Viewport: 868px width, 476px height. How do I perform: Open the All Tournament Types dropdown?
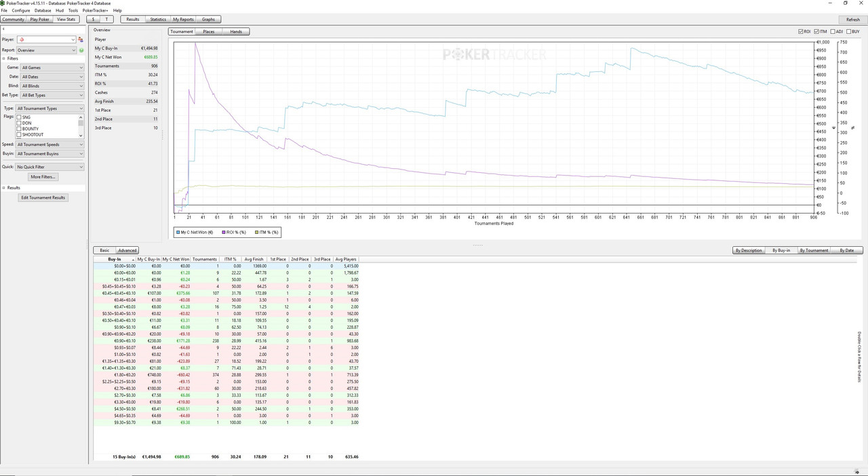coord(50,108)
